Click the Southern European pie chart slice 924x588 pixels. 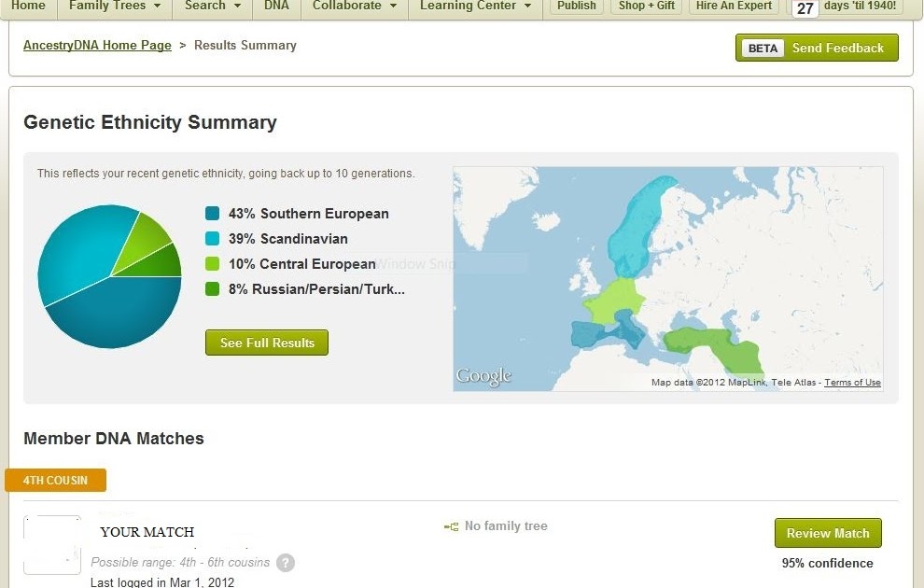[118, 313]
